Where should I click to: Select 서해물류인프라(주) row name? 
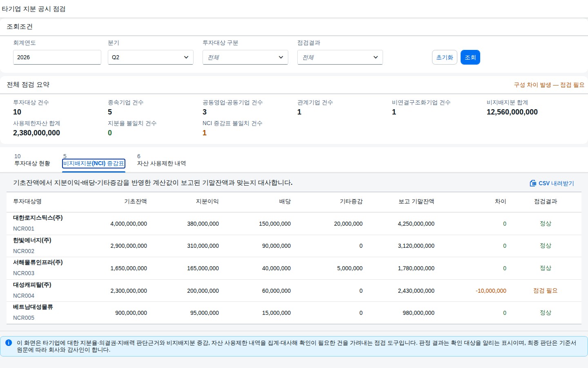pos(38,263)
